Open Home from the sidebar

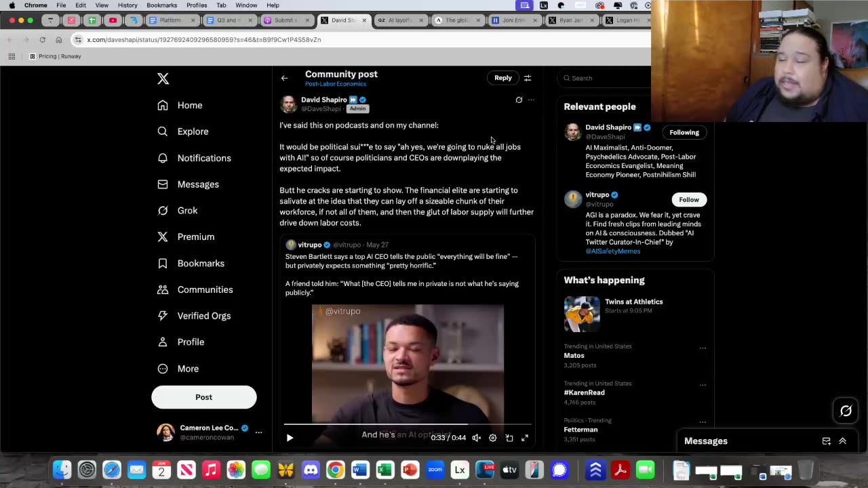pyautogui.click(x=180, y=105)
